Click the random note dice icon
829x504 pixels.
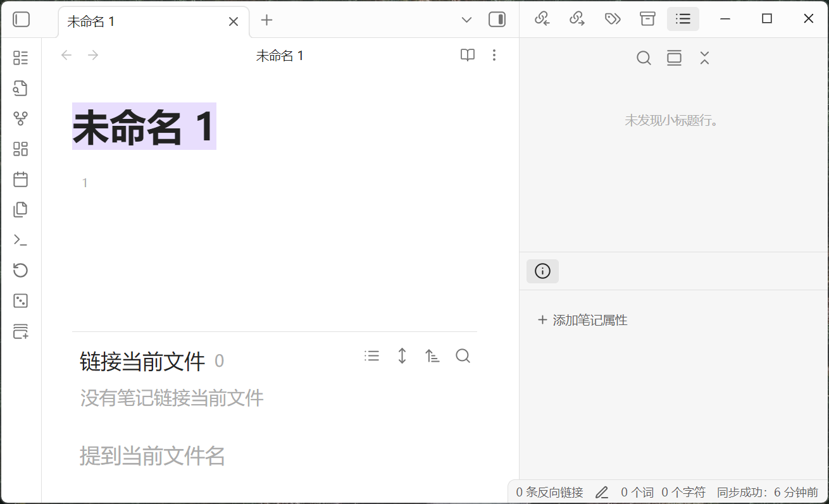pyautogui.click(x=21, y=301)
